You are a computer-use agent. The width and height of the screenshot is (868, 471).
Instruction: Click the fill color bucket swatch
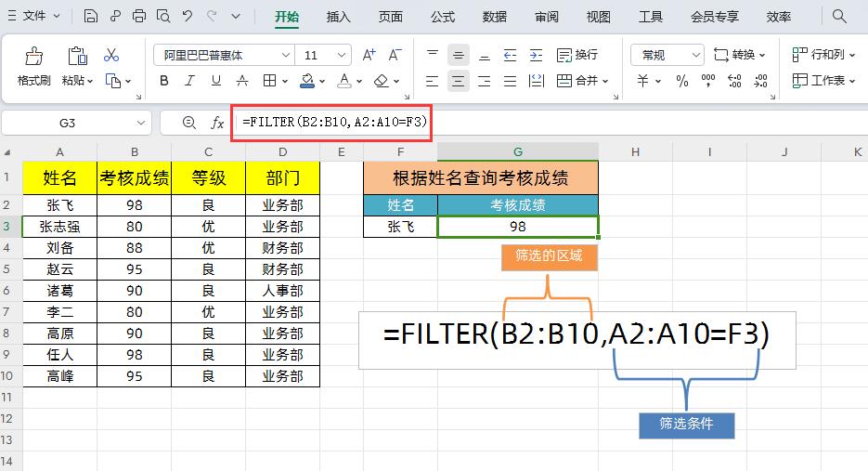(x=307, y=81)
